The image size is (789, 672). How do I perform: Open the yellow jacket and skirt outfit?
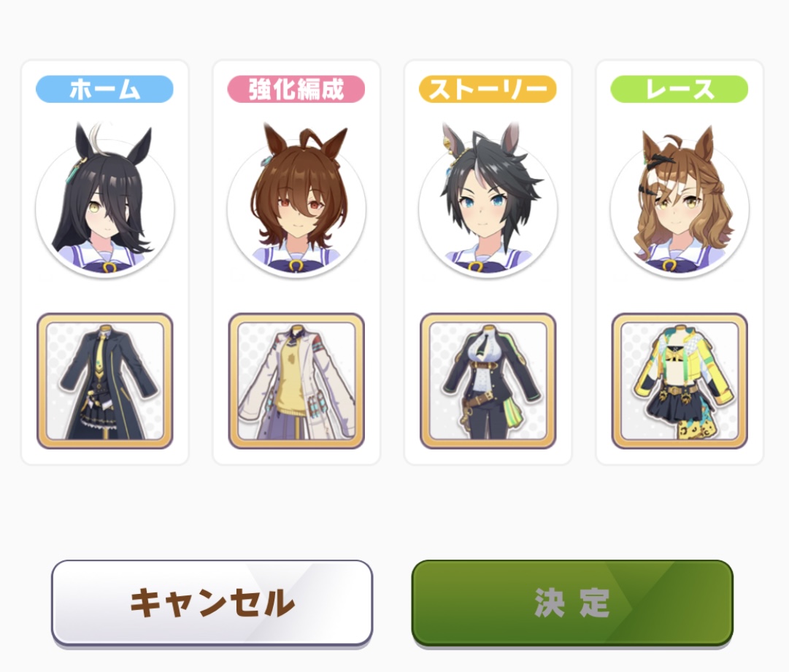(x=680, y=381)
